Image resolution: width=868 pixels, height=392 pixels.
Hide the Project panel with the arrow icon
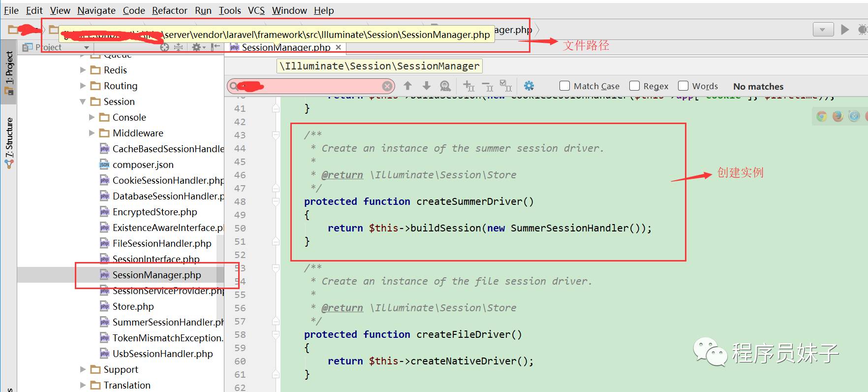pyautogui.click(x=216, y=47)
